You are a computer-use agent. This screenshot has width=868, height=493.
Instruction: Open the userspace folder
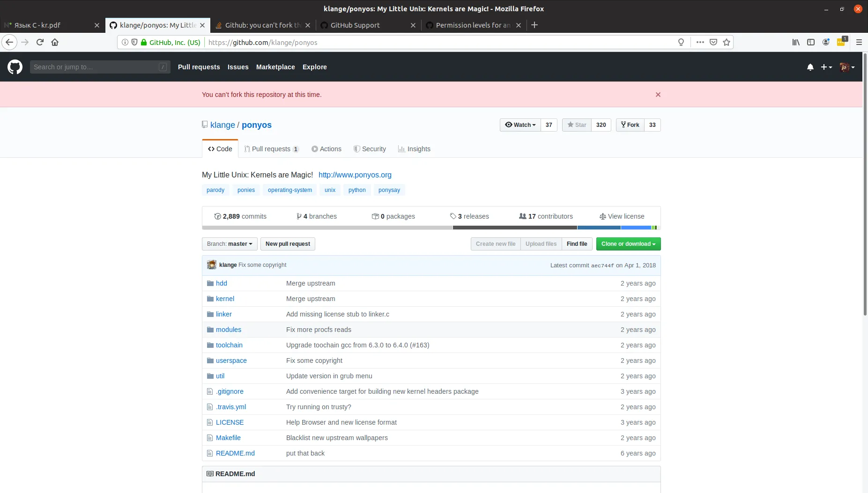[x=231, y=361]
